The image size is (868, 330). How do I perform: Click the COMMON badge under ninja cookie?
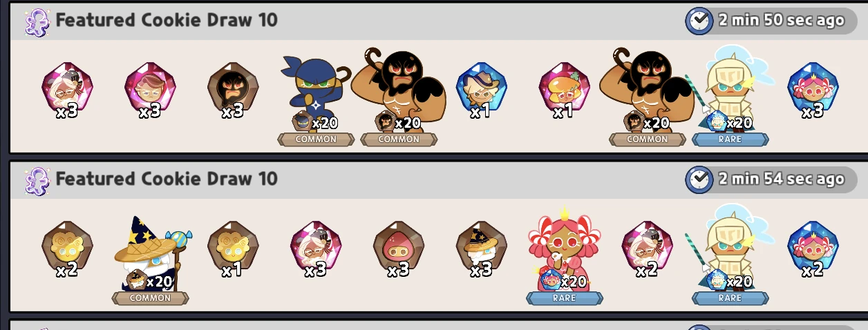coord(316,139)
